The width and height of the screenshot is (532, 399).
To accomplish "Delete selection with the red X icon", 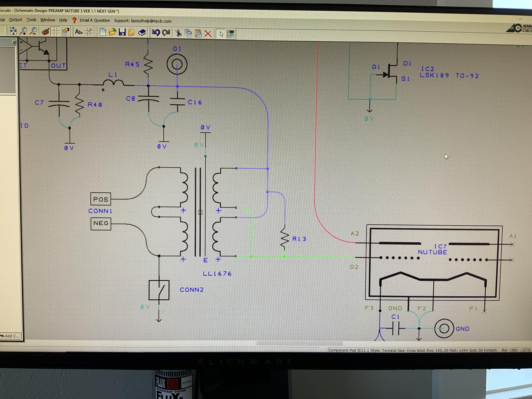I will (x=208, y=33).
